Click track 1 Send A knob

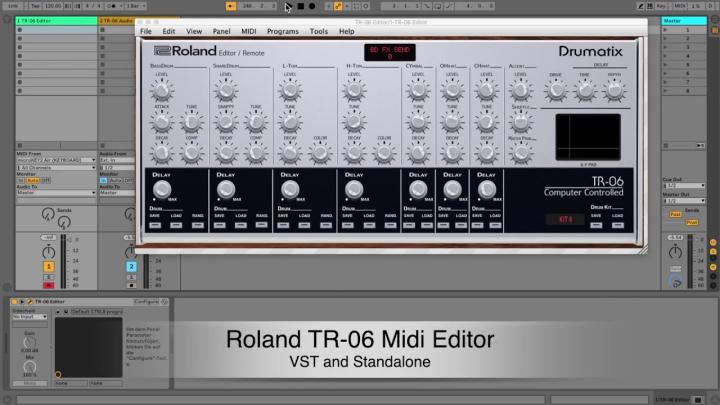(48, 214)
